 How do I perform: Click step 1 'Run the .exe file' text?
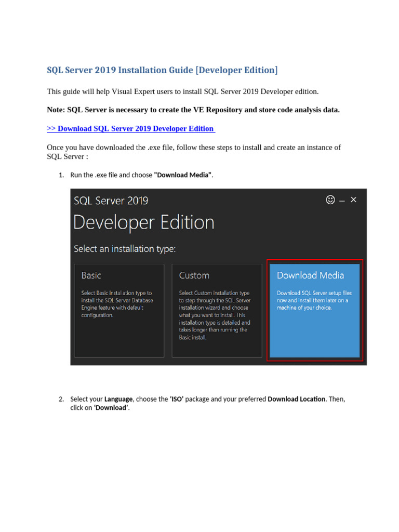(141, 175)
